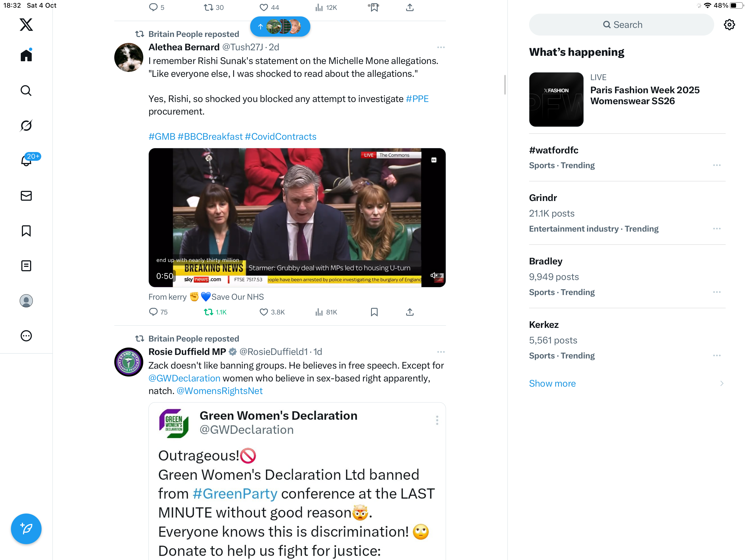Undo repost on Alethea Bernard's post
This screenshot has width=747, height=560.
(x=209, y=312)
